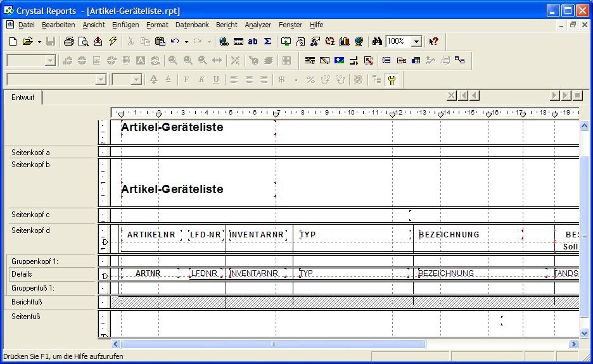The height and width of the screenshot is (364, 593).
Task: Open the Analyzer menu
Action: [258, 25]
